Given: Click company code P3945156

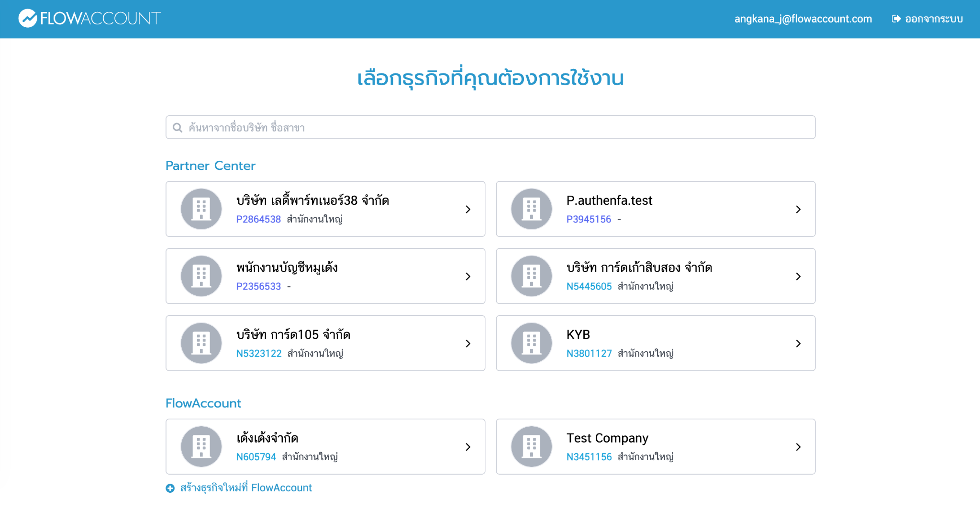Looking at the screenshot, I should click(589, 219).
